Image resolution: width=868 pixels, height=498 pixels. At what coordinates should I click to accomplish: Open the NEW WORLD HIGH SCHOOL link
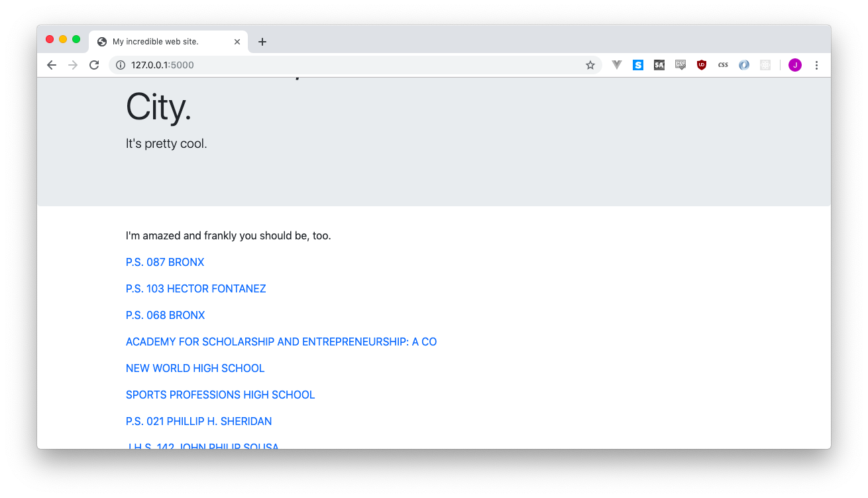coord(195,368)
